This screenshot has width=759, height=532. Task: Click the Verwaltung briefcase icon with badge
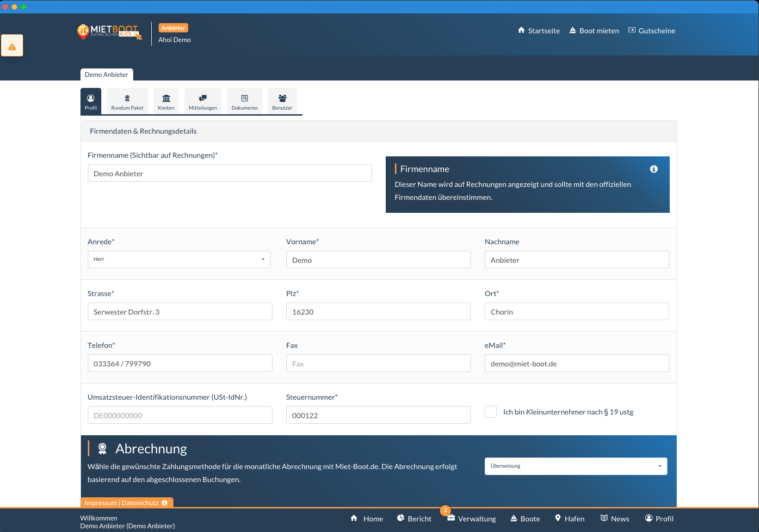tap(450, 518)
